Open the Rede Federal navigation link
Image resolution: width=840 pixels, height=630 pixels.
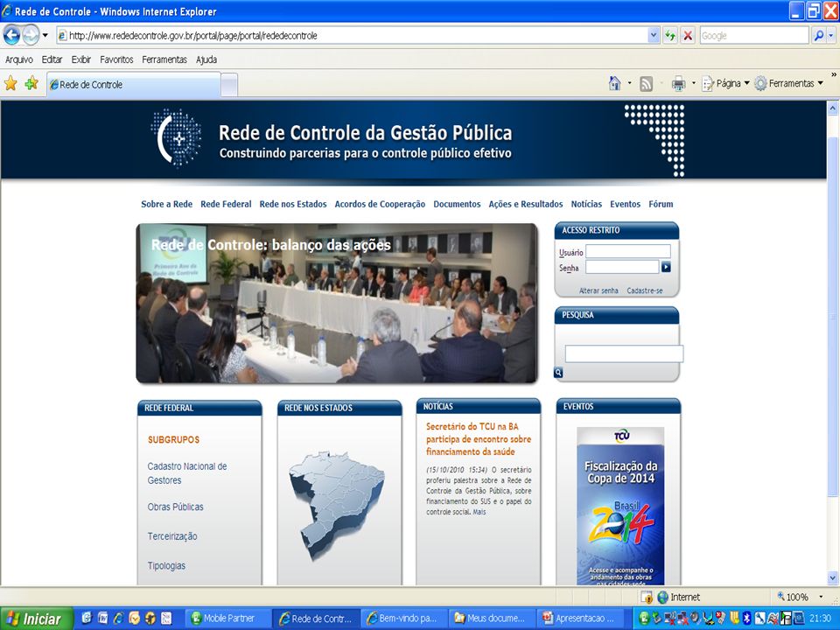[x=226, y=204]
